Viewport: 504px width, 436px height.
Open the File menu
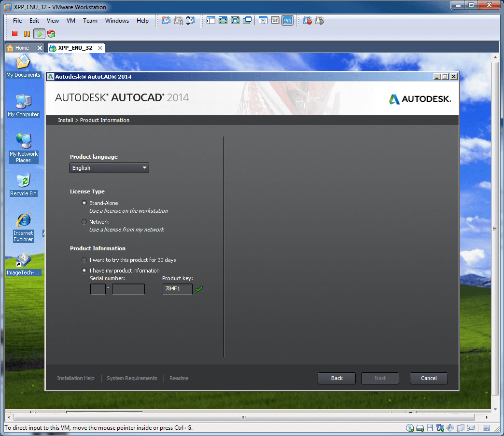[17, 21]
